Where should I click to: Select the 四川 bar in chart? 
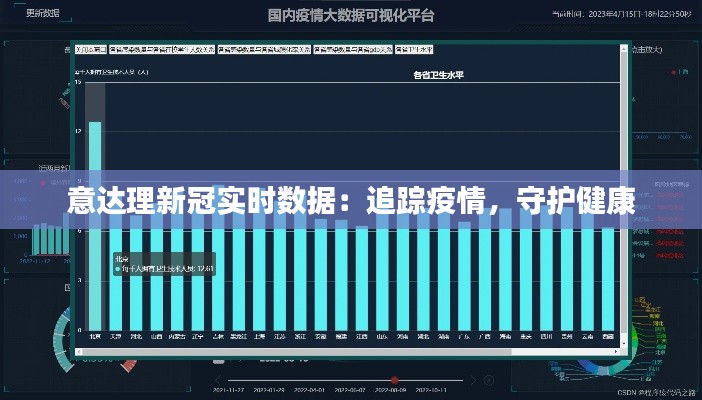click(x=547, y=280)
